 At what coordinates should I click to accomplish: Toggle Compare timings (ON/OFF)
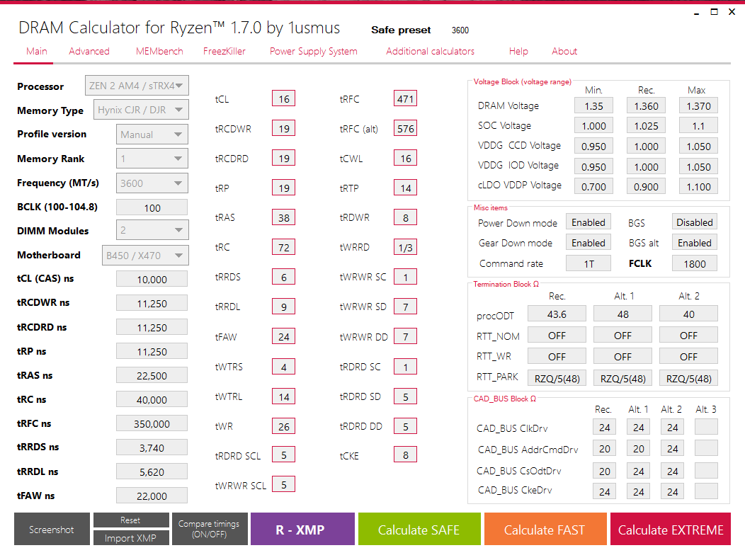(x=210, y=529)
